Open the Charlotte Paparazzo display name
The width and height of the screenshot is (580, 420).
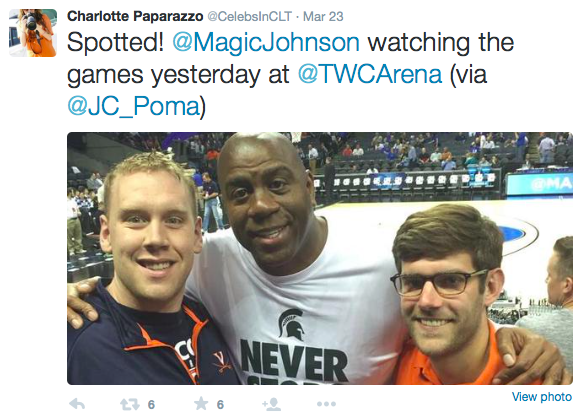(135, 16)
